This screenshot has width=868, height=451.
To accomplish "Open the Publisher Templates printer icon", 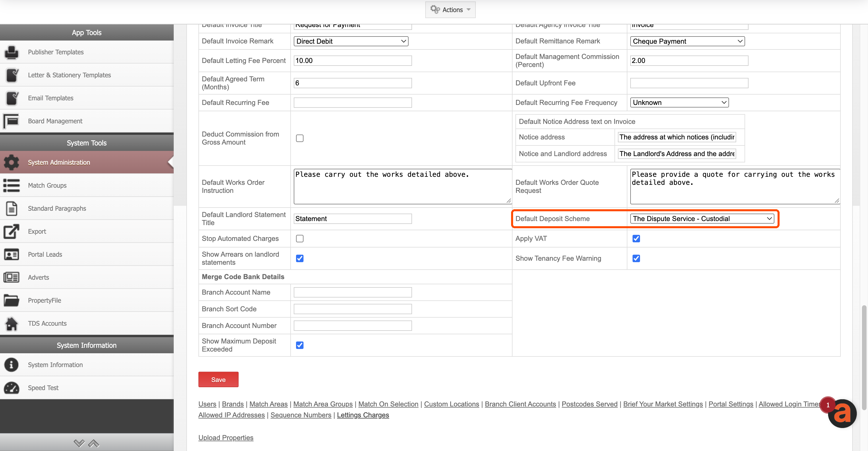I will [11, 52].
